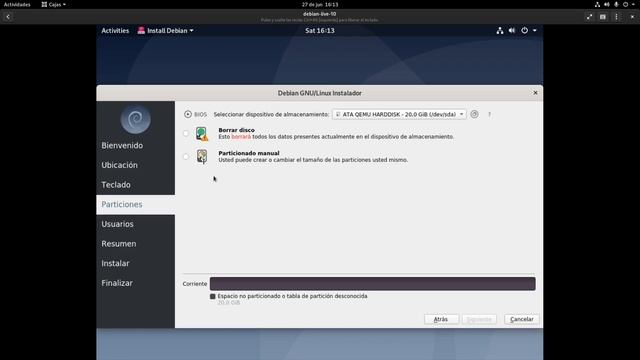Go back using the Boxes back arrow
The width and height of the screenshot is (640, 360).
(8, 17)
